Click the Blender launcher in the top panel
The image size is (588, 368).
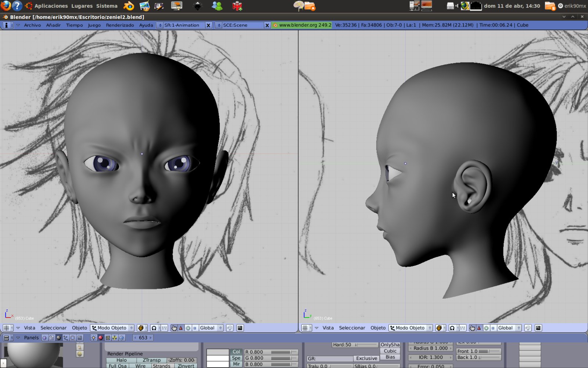point(129,6)
